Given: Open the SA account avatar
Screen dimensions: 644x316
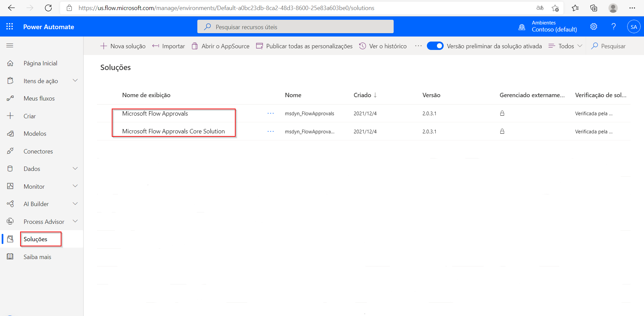Looking at the screenshot, I should 634,27.
